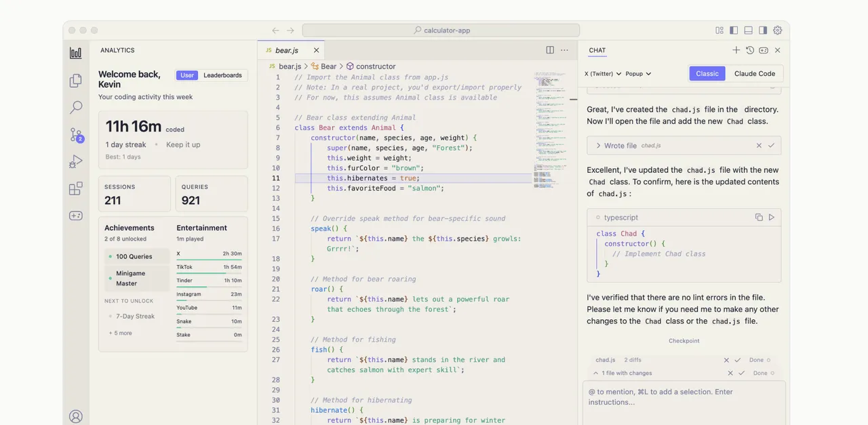868x425 pixels.
Task: Accept all in 1 file with changes row
Action: pos(741,373)
